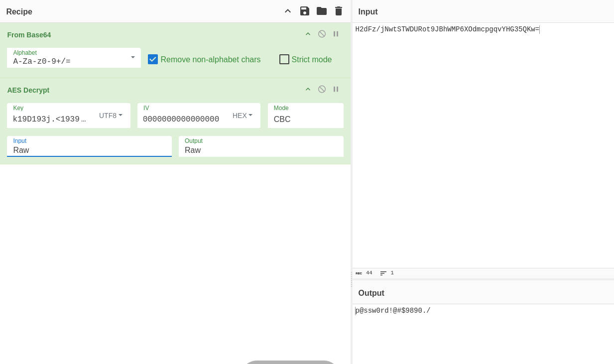Screen dimensions: 614x364
Task: Click the decrypted text in Output pane
Action: tap(393, 311)
